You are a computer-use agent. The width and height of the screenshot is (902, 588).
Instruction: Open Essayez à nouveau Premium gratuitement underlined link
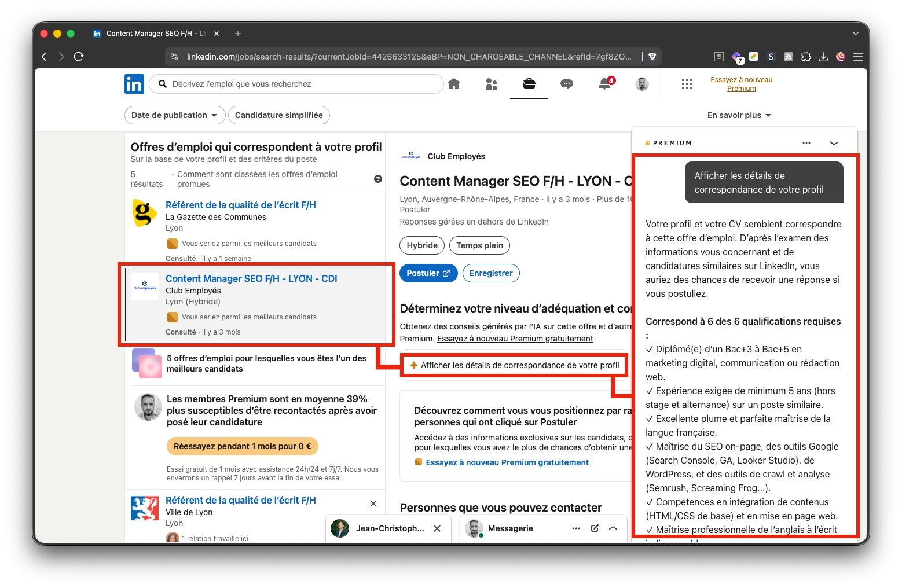(515, 339)
